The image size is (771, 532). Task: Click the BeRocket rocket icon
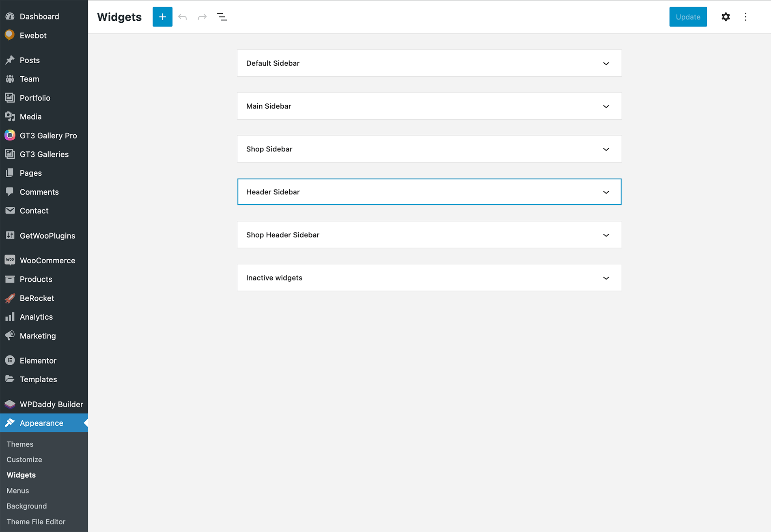coord(10,298)
